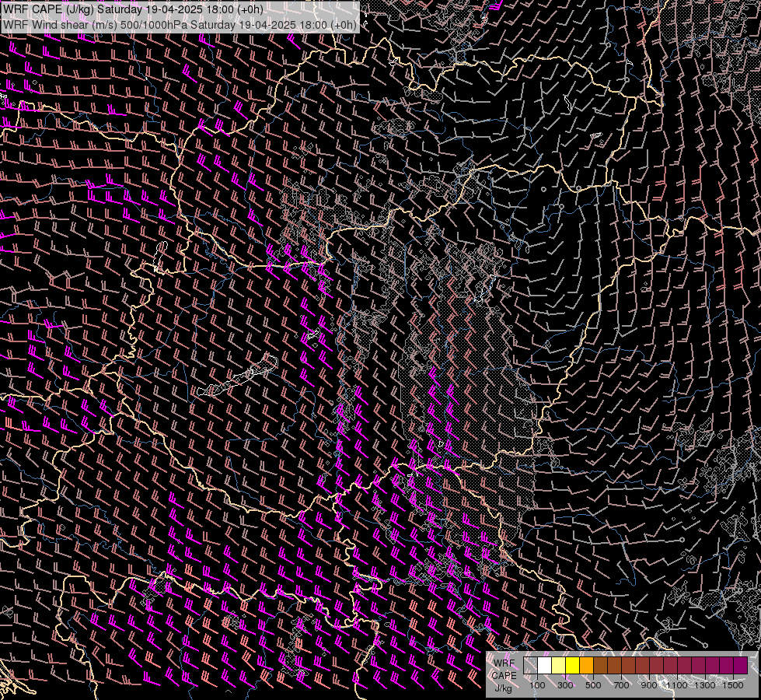The image size is (761, 700).
Task: Click the bright yellow legend swatch above 300
Action: pyautogui.click(x=573, y=666)
